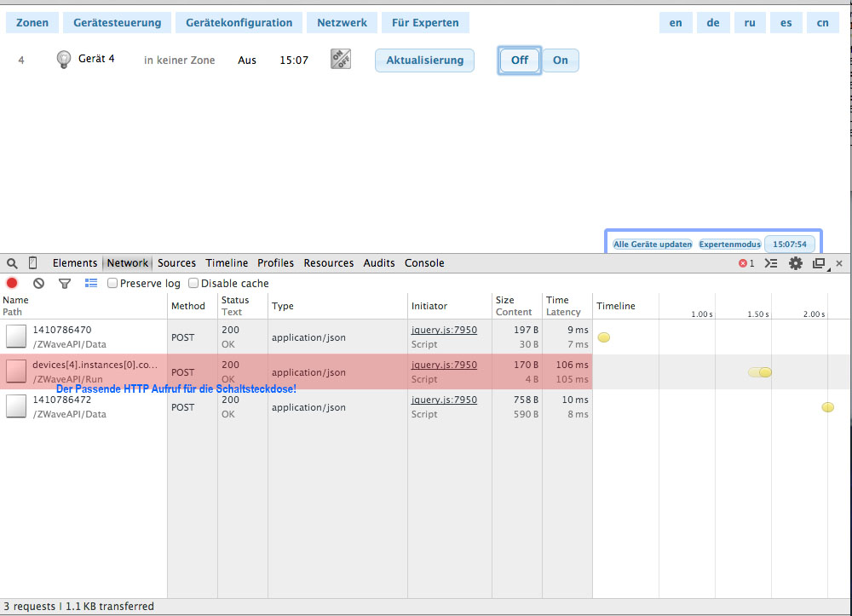Switch Gerät 4 to On
852x616 pixels.
561,60
